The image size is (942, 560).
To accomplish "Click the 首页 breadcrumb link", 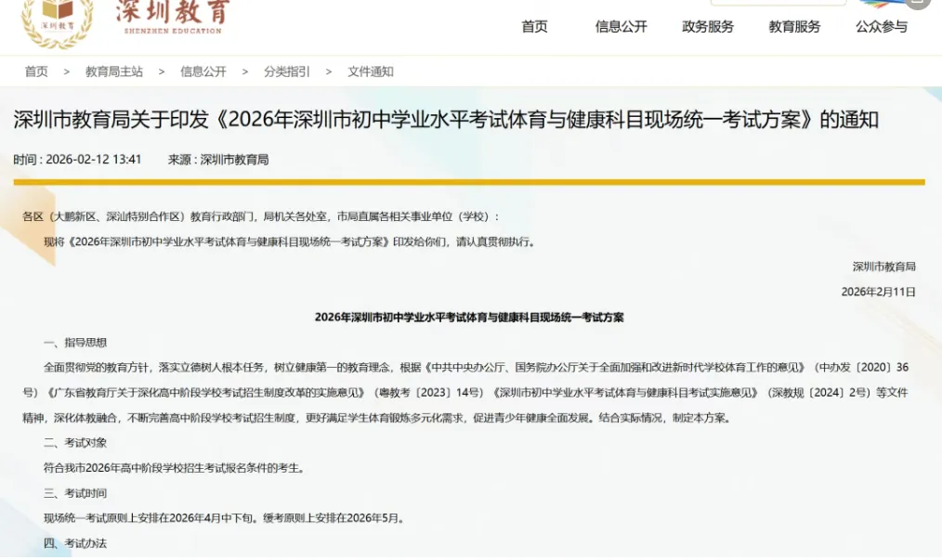I will click(x=35, y=72).
